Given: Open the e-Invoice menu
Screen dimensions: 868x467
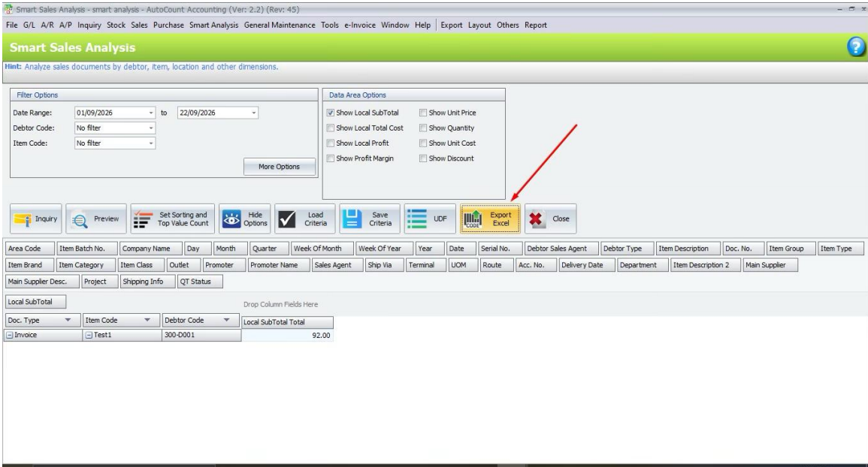Looking at the screenshot, I should pos(360,25).
